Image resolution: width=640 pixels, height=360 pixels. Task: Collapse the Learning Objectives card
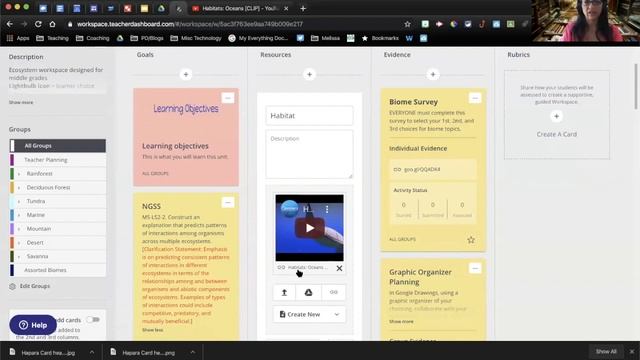(228, 98)
